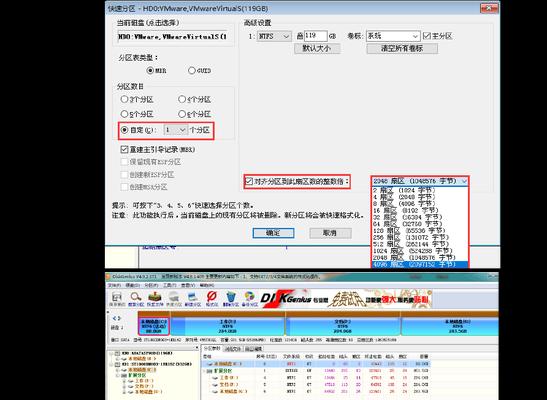Open the NTFS file system dropdown
Screen dimensions: 547x400
pos(274,36)
